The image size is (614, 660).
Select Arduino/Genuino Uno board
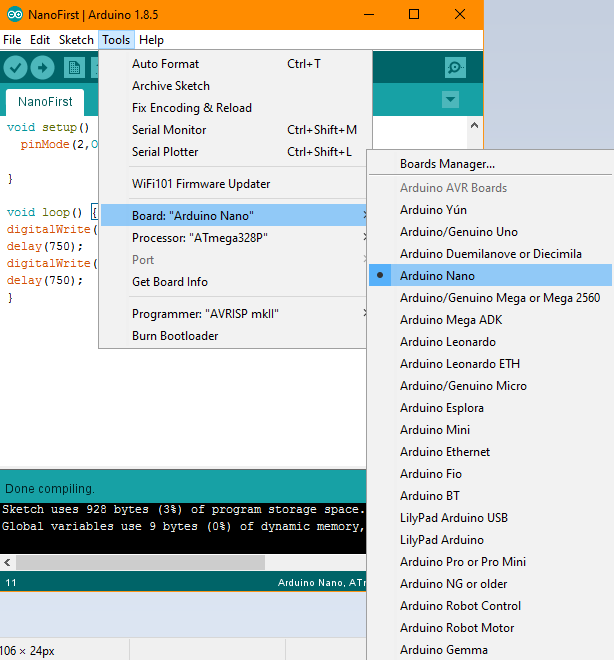490,232
